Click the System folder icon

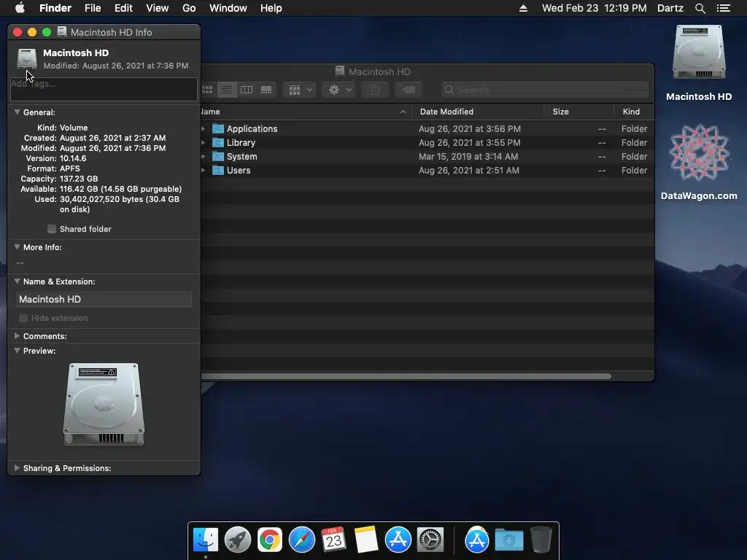[218, 156]
